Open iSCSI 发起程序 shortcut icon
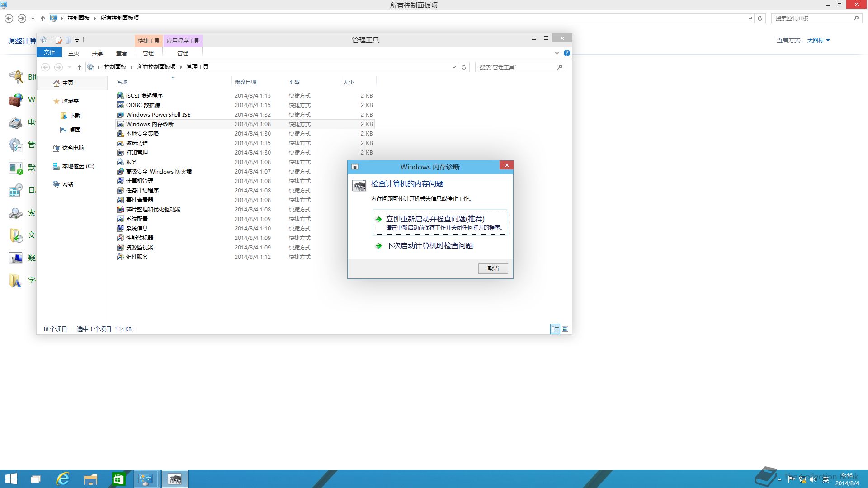 [x=120, y=95]
